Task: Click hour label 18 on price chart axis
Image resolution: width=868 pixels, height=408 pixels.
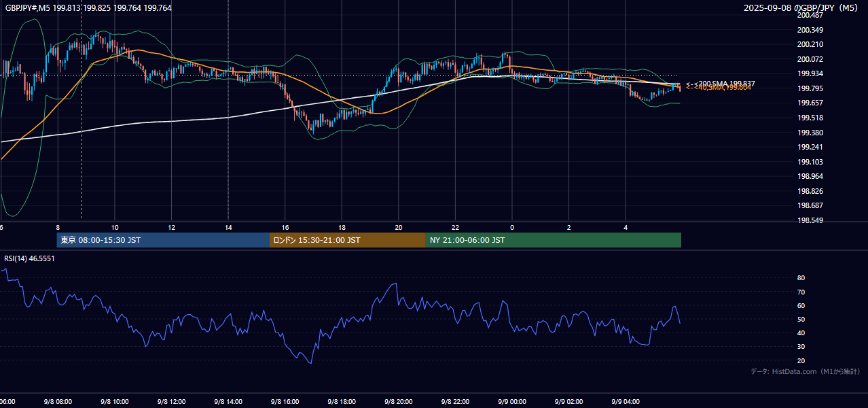Action: (x=342, y=227)
